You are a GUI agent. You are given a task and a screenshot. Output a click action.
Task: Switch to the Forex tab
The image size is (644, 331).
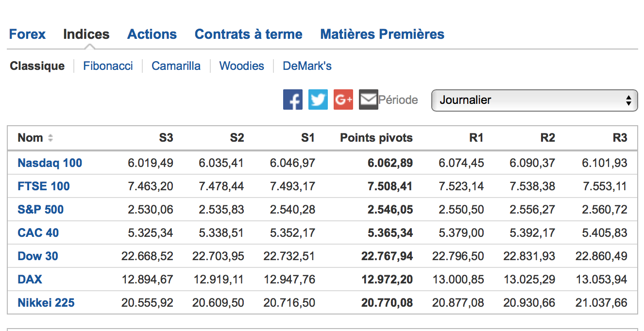click(27, 34)
